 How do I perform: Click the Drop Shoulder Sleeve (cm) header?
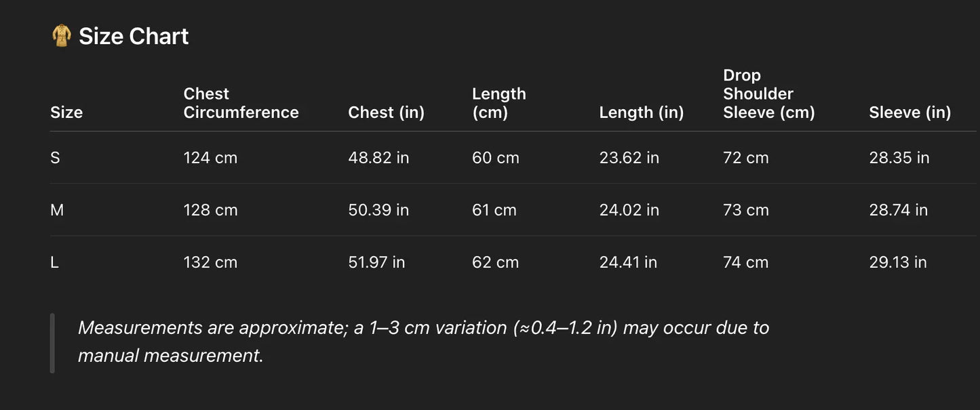tap(768, 94)
